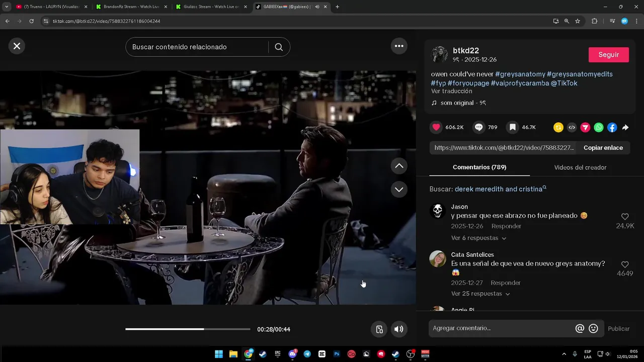Screen dimensions: 644x362
Task: Show hidden system tray icons
Action: coord(563,354)
